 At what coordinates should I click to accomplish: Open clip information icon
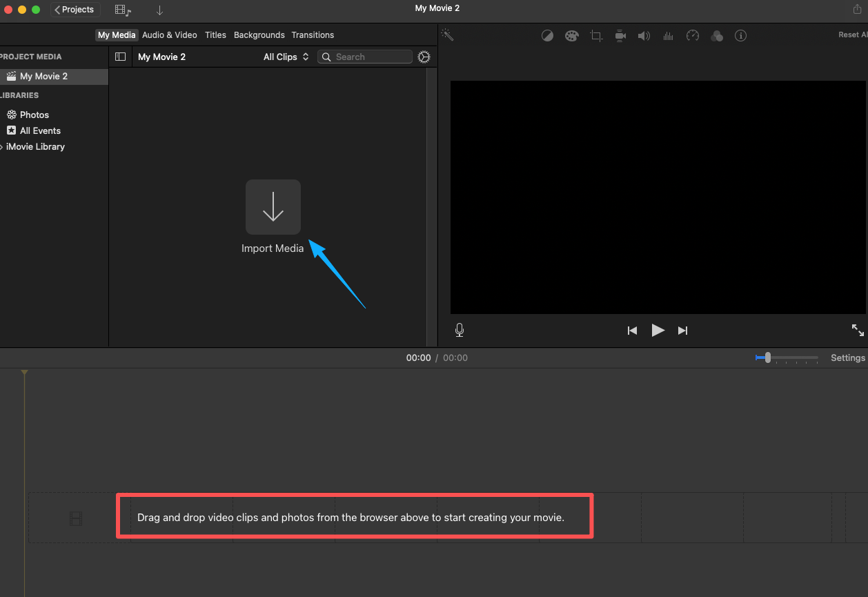(x=741, y=36)
